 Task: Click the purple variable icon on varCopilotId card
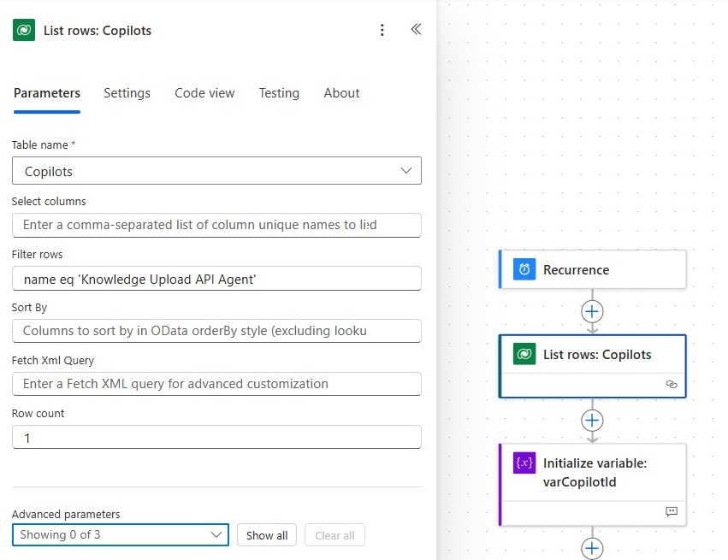tap(524, 463)
